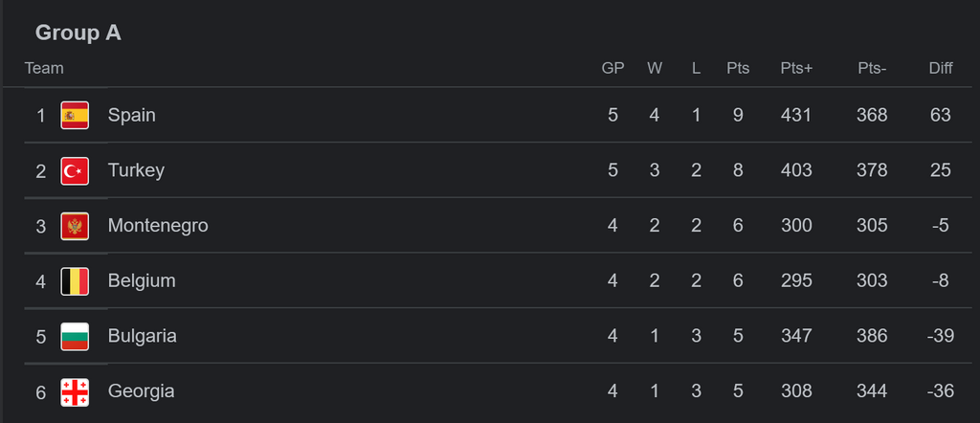Click the Belgium flag icon
The image size is (980, 423).
click(75, 281)
